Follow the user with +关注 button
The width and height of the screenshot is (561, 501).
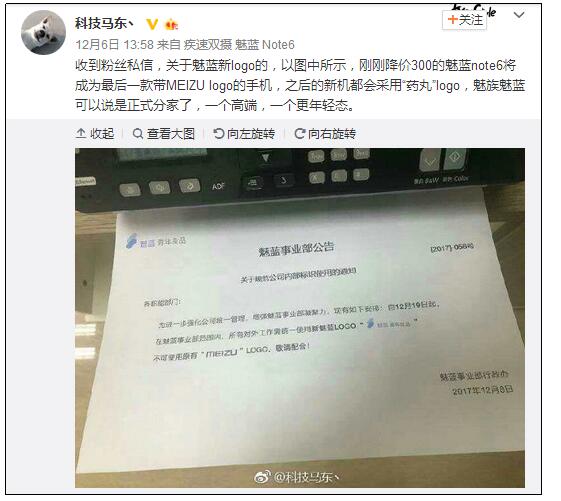click(x=465, y=20)
